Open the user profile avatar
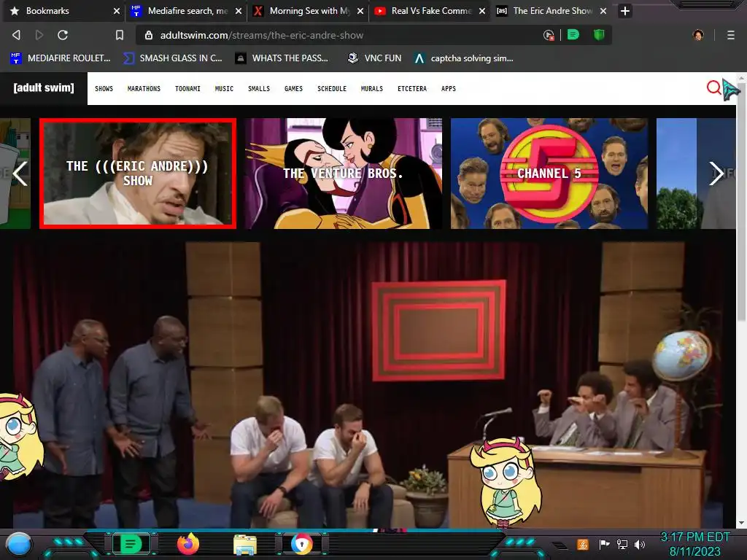The image size is (747, 560). coord(698,35)
